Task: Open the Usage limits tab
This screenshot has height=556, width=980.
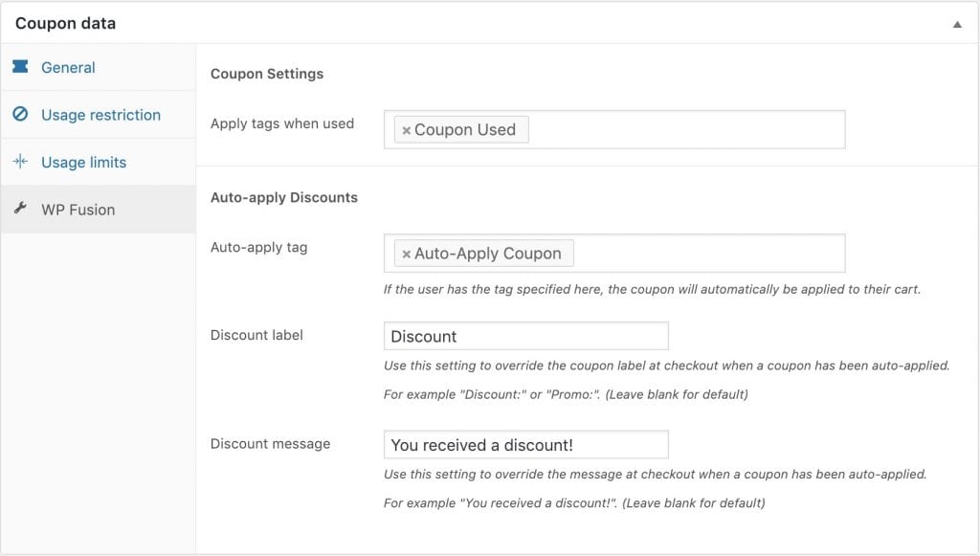Action: pyautogui.click(x=83, y=163)
